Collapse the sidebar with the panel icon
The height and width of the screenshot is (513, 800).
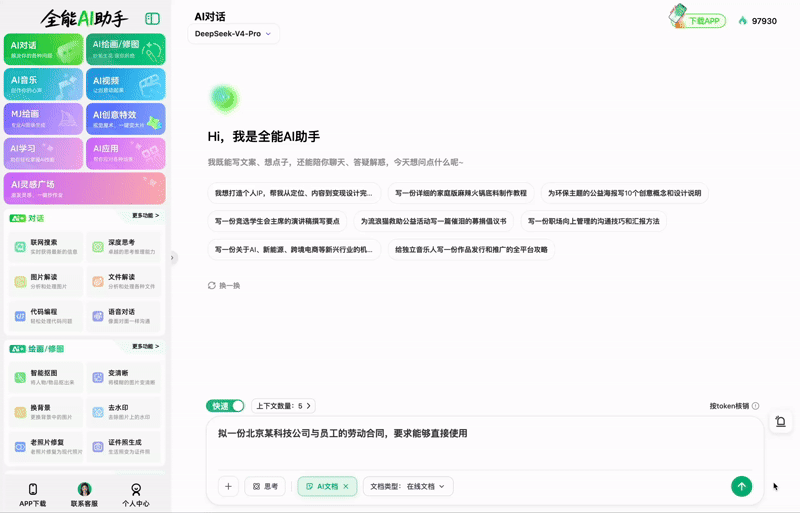tap(152, 19)
